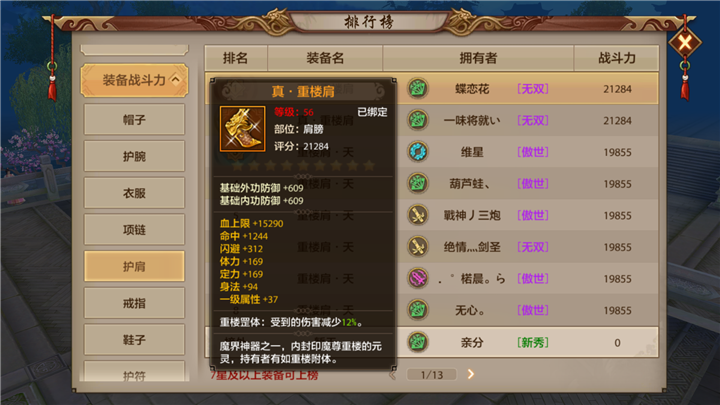Click the green class icon beside 亲分
Screen dimensions: 720x405
[x=418, y=342]
